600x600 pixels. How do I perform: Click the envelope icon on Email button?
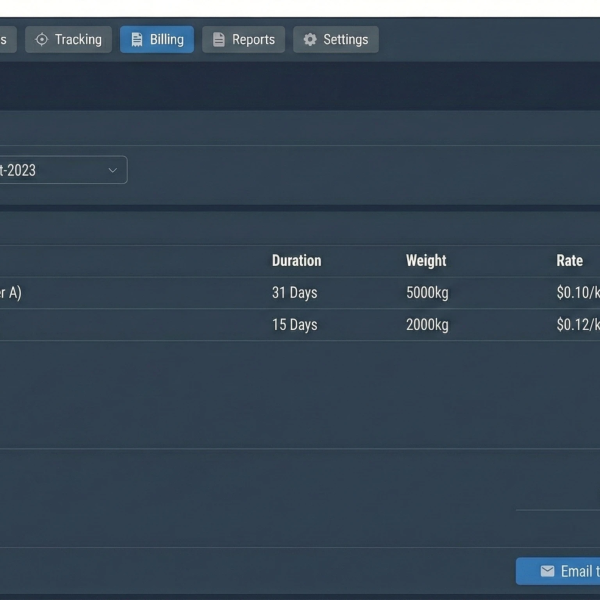547,571
